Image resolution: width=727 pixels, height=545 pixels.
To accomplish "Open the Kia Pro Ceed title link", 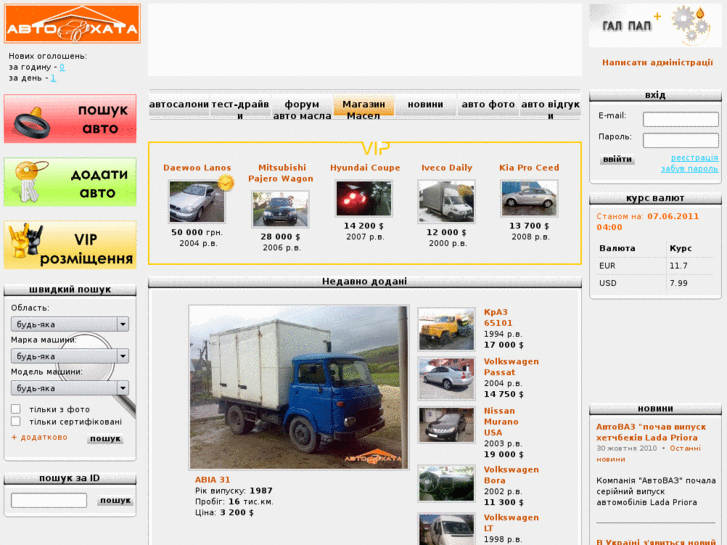I will pyautogui.click(x=529, y=168).
